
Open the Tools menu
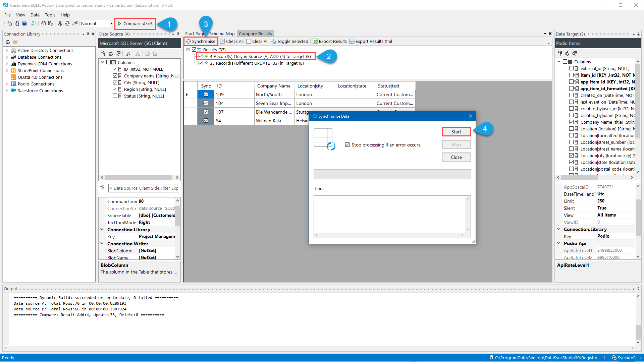(50, 15)
